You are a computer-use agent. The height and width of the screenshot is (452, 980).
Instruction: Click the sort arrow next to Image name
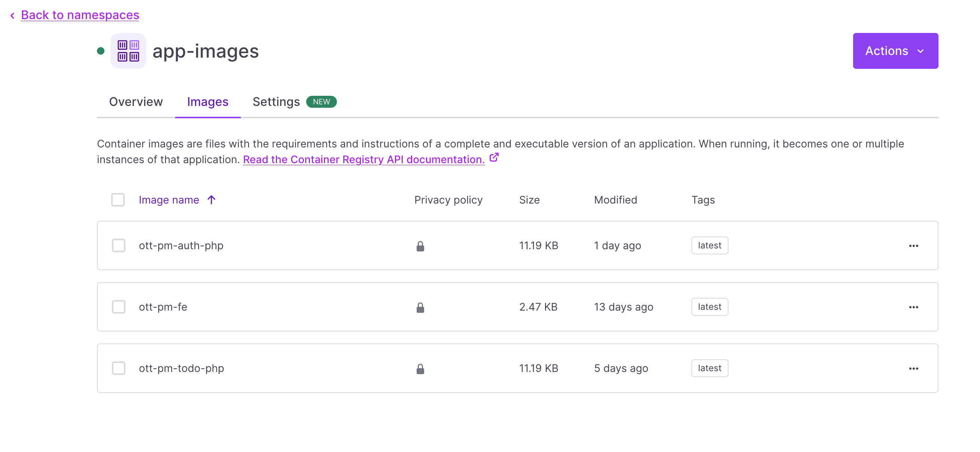(211, 199)
